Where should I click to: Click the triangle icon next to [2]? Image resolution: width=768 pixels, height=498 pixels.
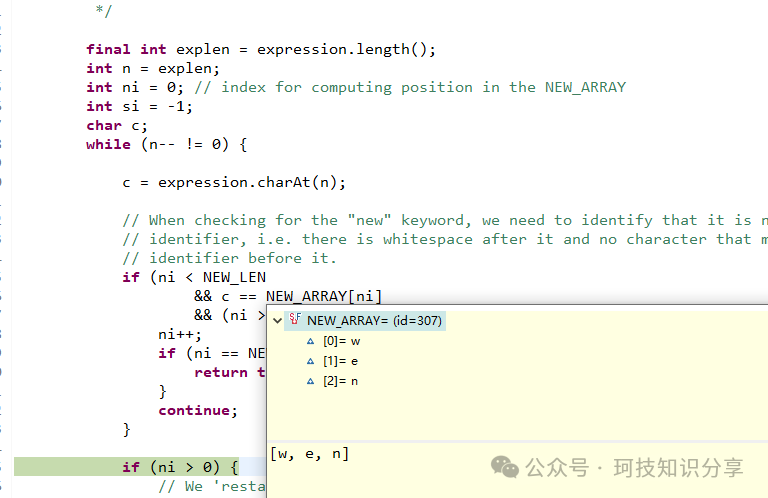tap(311, 381)
